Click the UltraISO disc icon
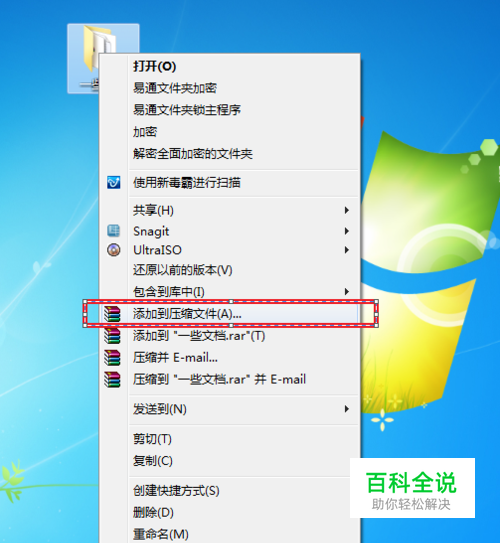500x543 pixels. [x=114, y=250]
